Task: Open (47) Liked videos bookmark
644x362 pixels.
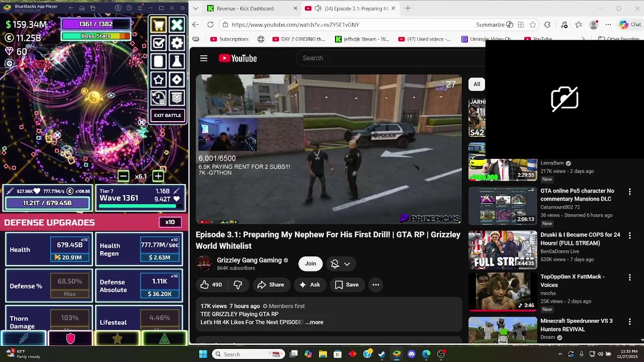Action: pyautogui.click(x=425, y=39)
